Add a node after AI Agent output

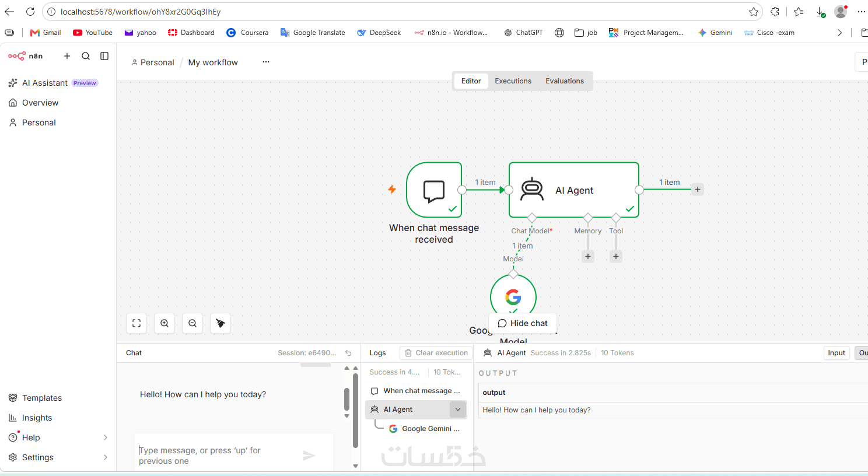pos(697,190)
